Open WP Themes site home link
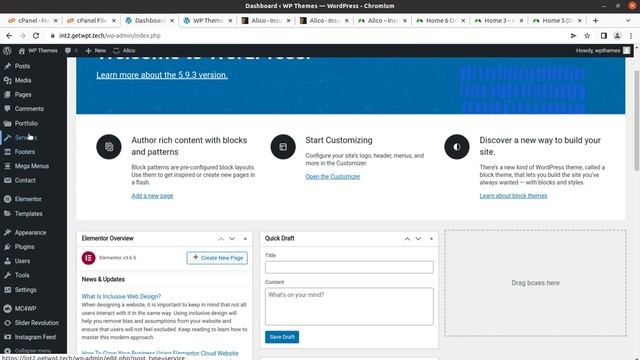This screenshot has height=360, width=640. pos(38,51)
